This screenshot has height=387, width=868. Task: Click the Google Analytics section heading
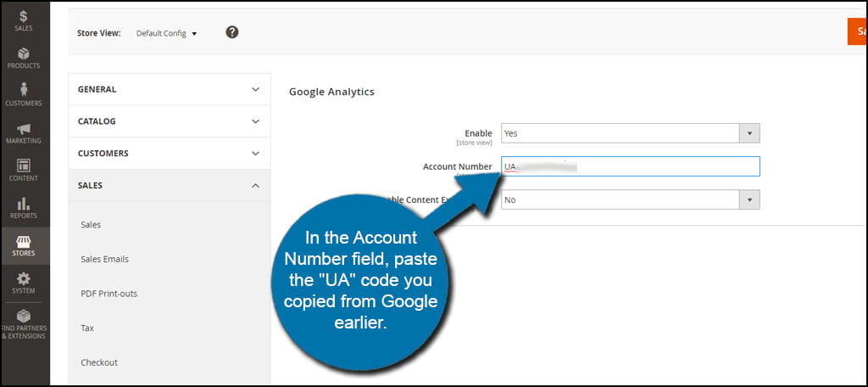(331, 92)
